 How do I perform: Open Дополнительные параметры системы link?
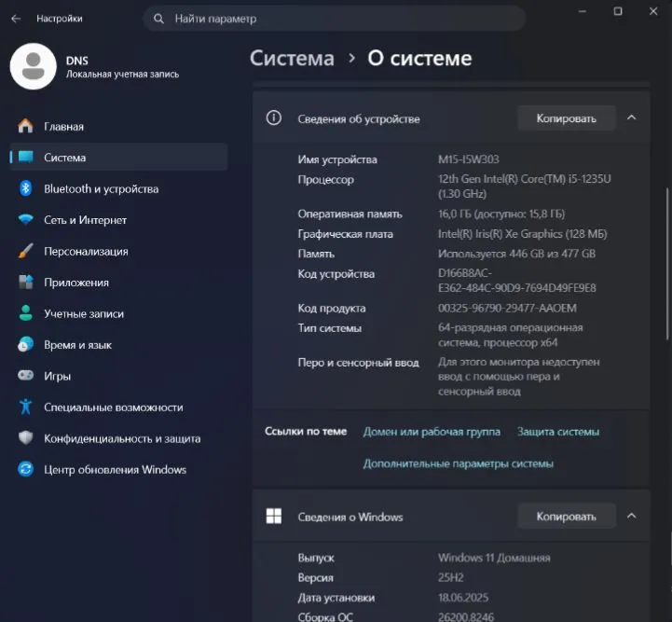coord(459,463)
